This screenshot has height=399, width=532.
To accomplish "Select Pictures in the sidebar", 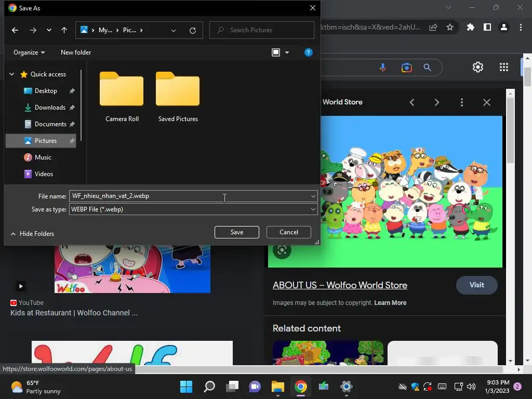I will [x=41, y=140].
